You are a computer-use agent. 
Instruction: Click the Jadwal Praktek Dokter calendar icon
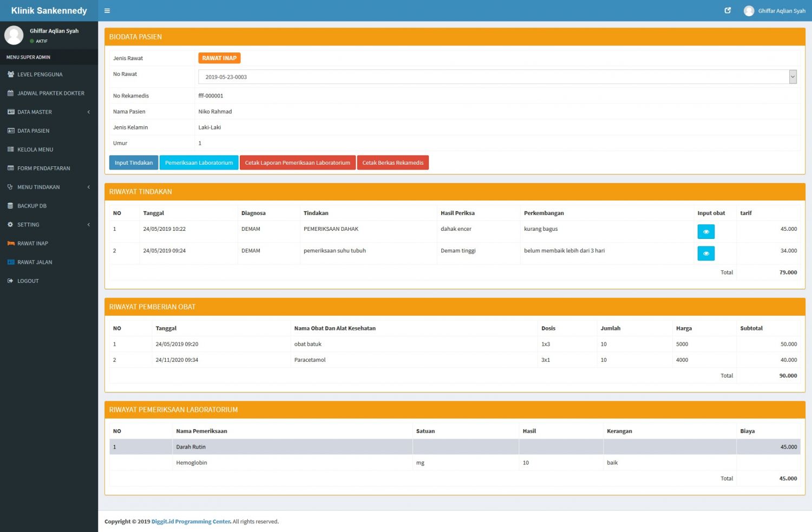pos(10,93)
